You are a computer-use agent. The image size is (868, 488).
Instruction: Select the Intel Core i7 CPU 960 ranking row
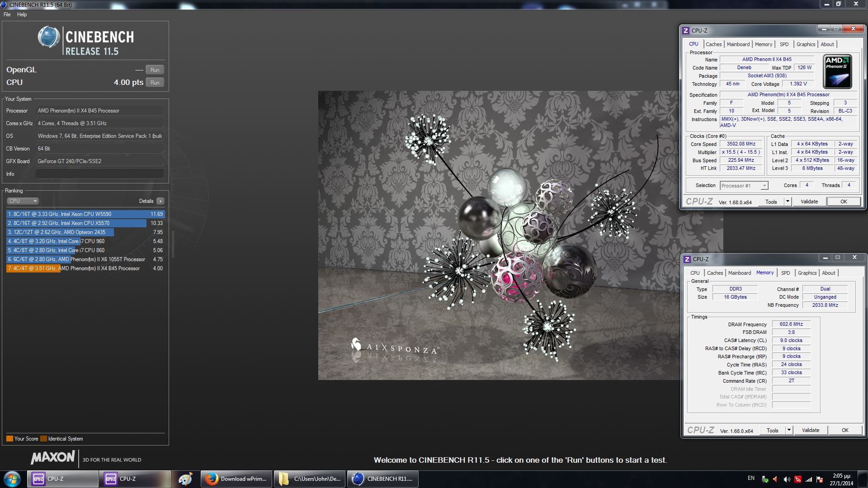point(85,241)
